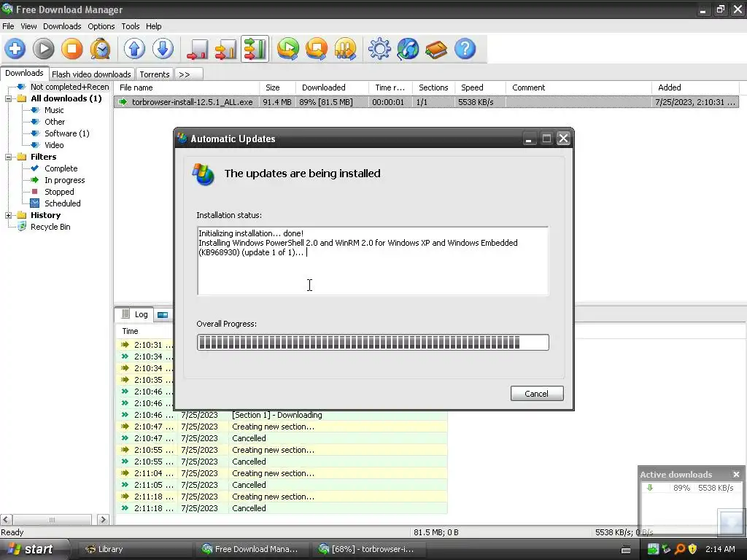
Task: Click the green arrow in Active downloads box
Action: (650, 488)
